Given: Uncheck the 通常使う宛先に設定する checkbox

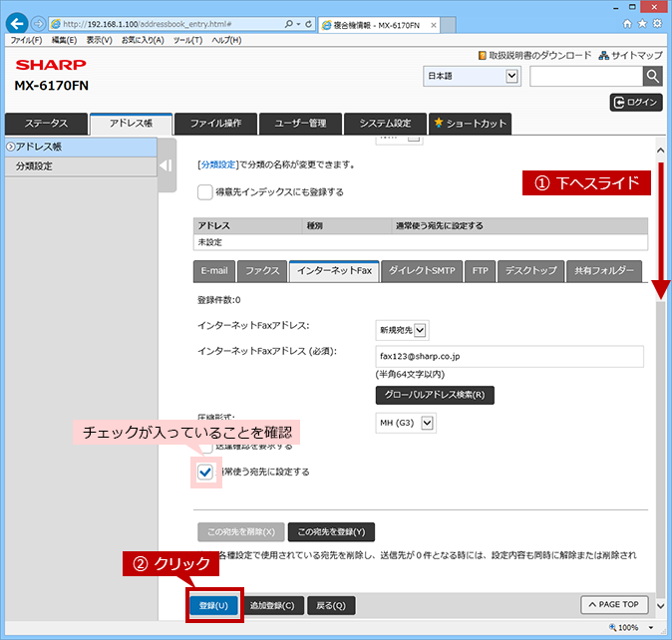Looking at the screenshot, I should (x=205, y=473).
